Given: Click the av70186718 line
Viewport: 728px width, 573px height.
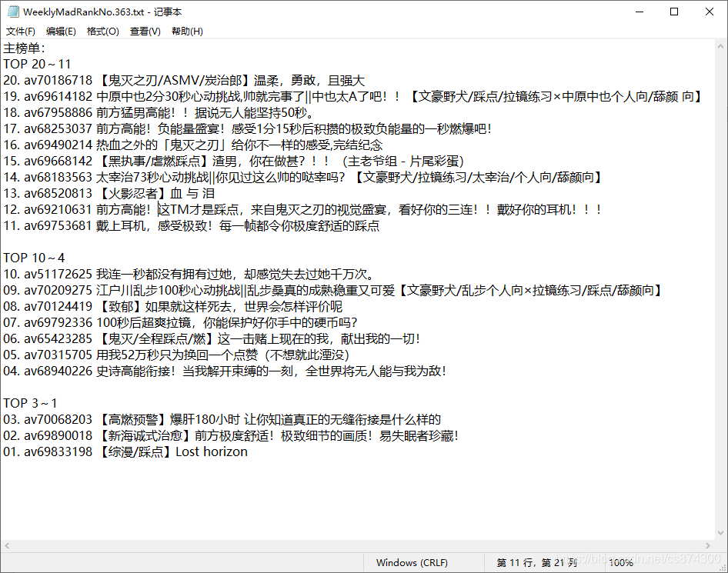Looking at the screenshot, I should 184,80.
